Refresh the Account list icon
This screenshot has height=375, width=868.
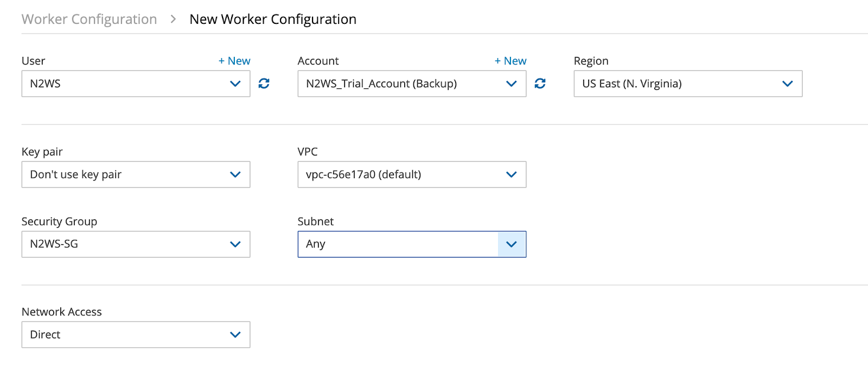click(540, 83)
